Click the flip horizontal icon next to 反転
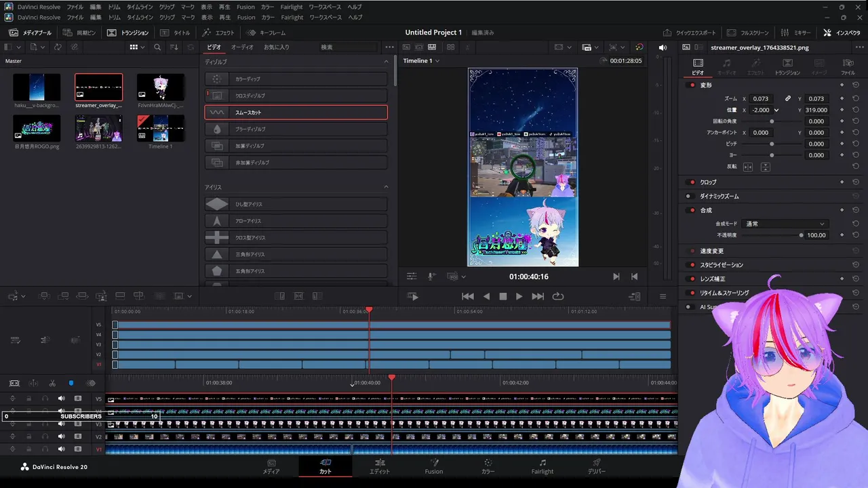 [x=748, y=167]
